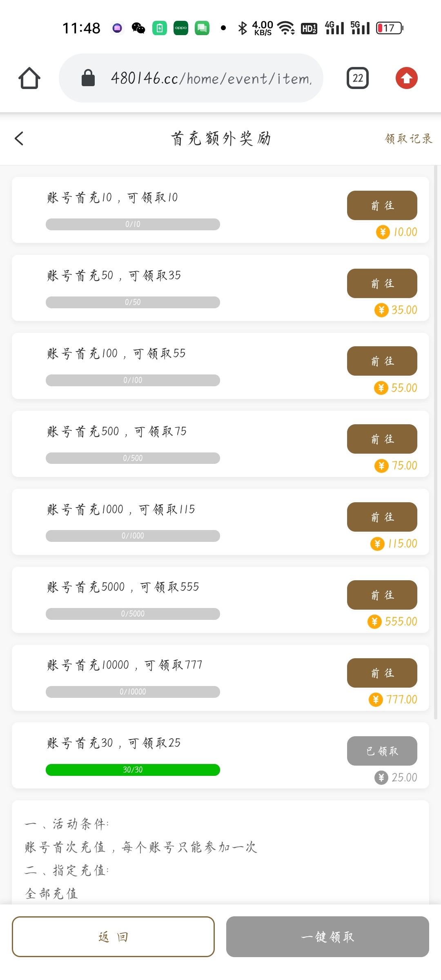Tap the coin icon beside 555.00
The image size is (441, 980).
click(x=374, y=622)
